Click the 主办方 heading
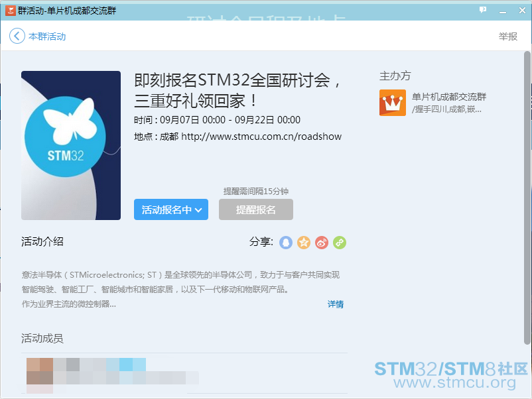 (395, 76)
